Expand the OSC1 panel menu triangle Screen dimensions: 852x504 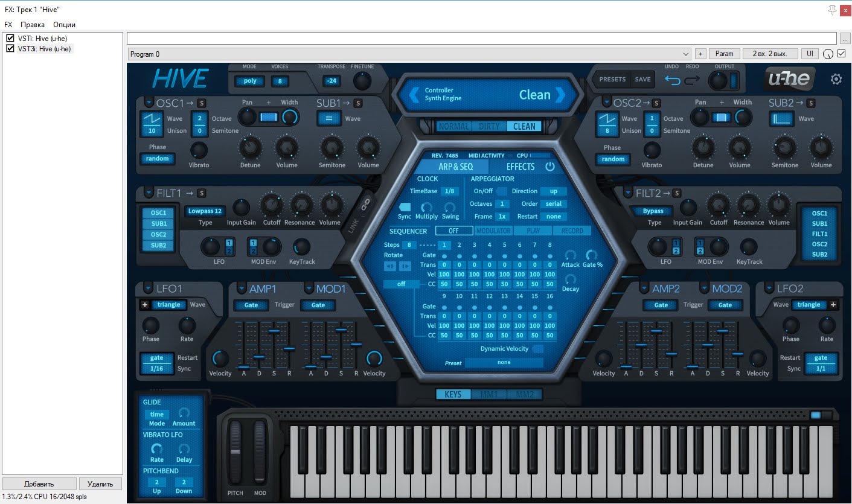tap(149, 103)
